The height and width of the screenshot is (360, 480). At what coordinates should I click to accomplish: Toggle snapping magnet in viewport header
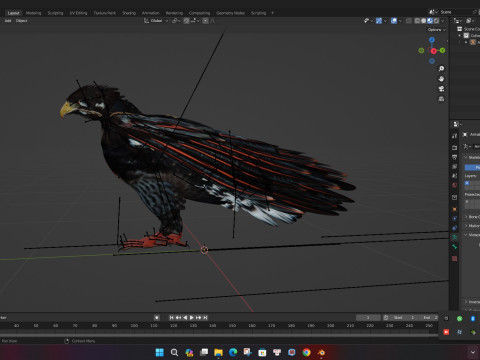[x=186, y=21]
